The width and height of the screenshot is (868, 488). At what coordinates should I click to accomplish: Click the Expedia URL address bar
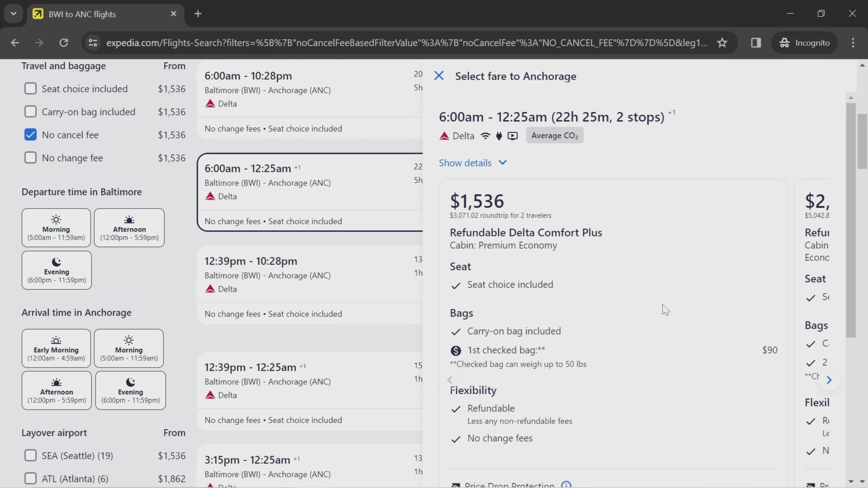point(407,43)
